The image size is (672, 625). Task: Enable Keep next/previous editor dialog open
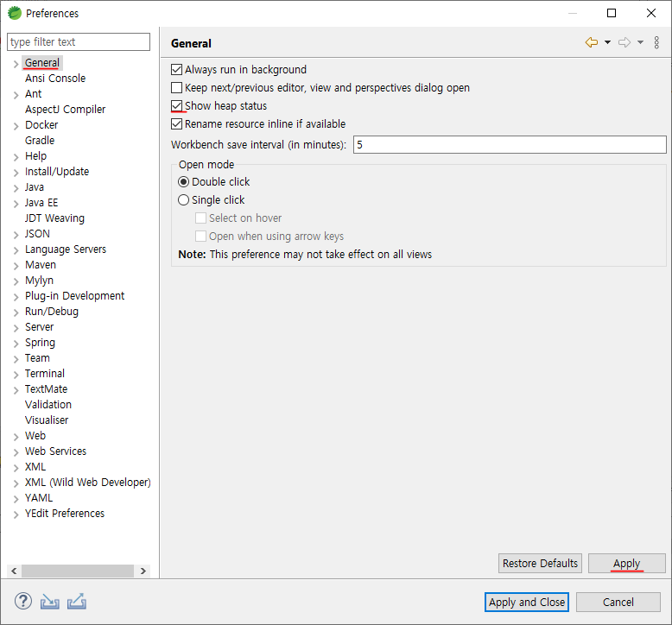pyautogui.click(x=176, y=88)
